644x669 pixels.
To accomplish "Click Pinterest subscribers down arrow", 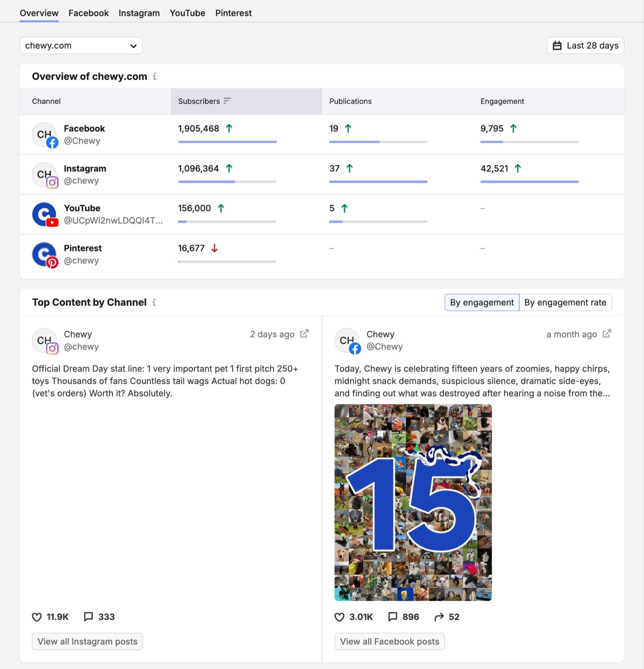I will click(x=214, y=248).
